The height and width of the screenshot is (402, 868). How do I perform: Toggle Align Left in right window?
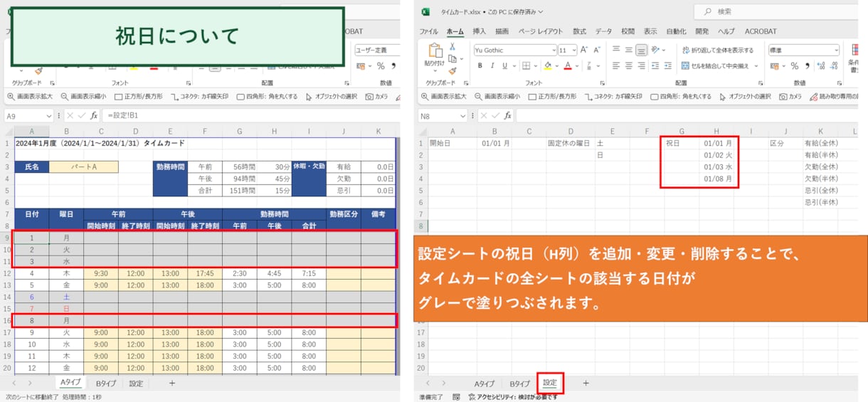click(x=615, y=65)
